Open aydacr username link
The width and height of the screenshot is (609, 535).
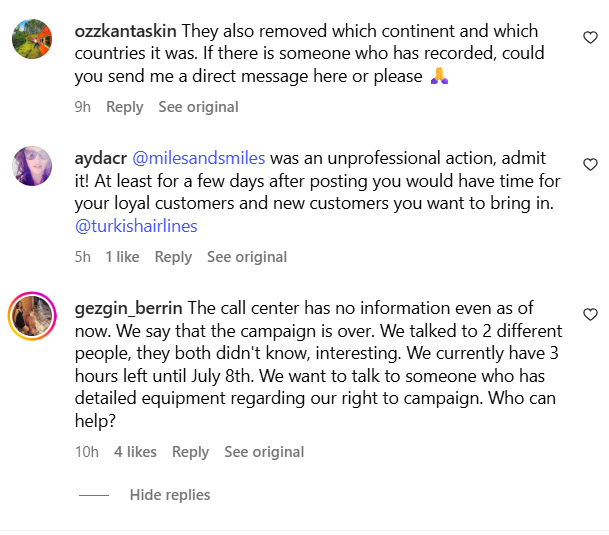(101, 159)
